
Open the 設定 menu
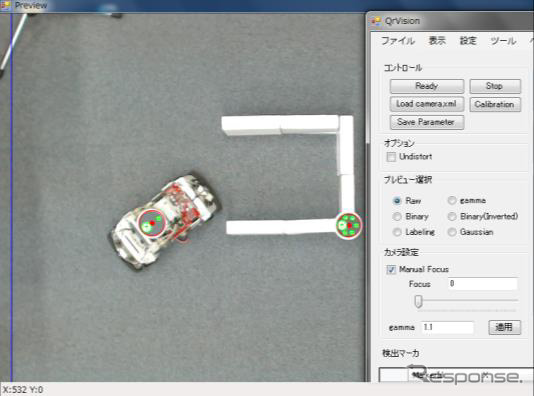coord(468,41)
